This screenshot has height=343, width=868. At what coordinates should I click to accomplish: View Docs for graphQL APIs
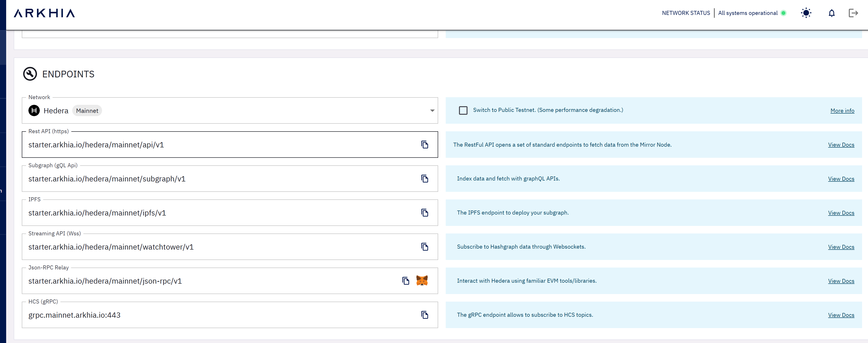(841, 179)
